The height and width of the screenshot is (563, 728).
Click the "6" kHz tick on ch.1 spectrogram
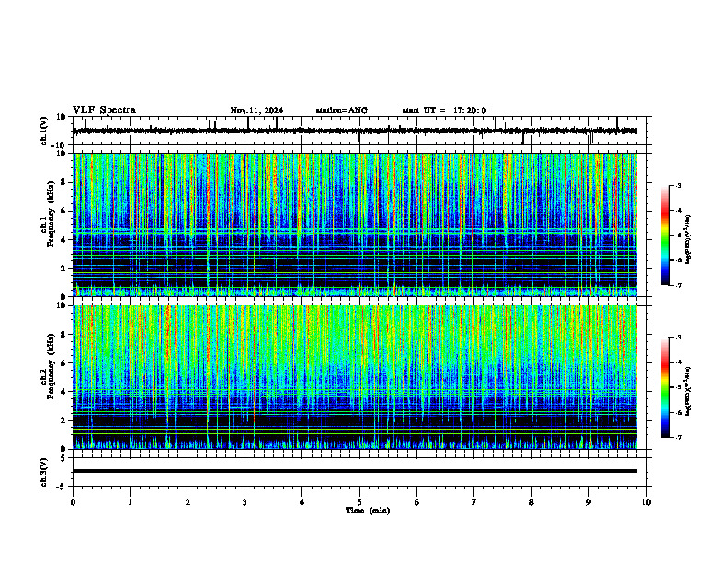click(x=63, y=212)
